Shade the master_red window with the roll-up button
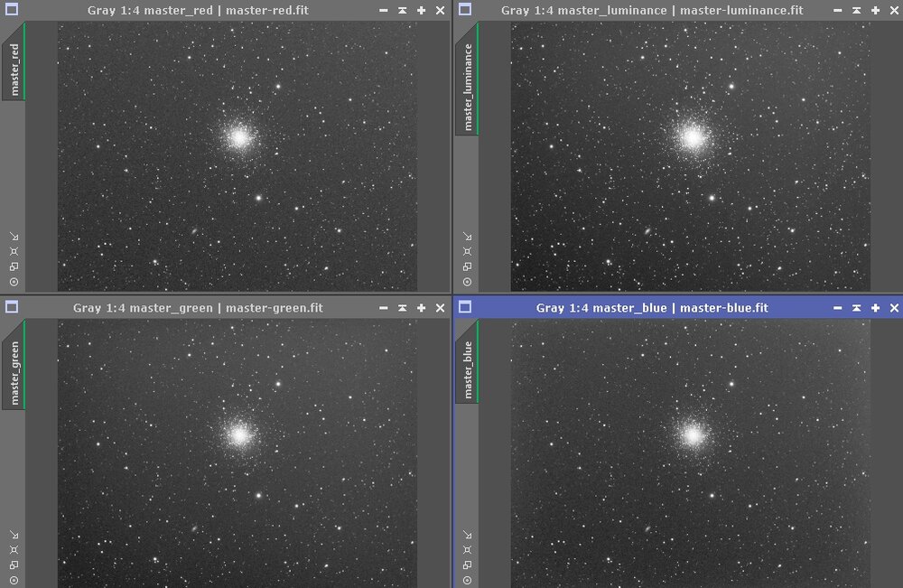 [x=402, y=11]
